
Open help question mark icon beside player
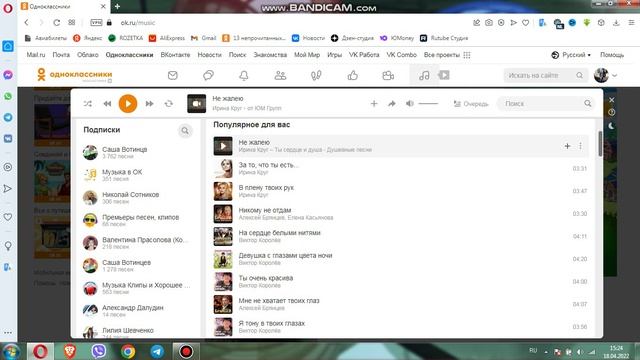pyautogui.click(x=611, y=113)
